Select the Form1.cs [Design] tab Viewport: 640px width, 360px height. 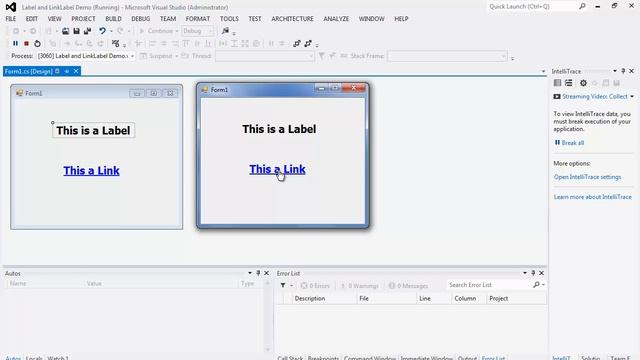coord(29,71)
